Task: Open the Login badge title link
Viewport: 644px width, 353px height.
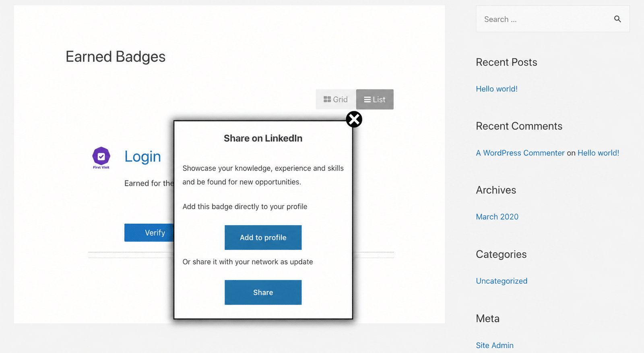Action: pos(142,156)
